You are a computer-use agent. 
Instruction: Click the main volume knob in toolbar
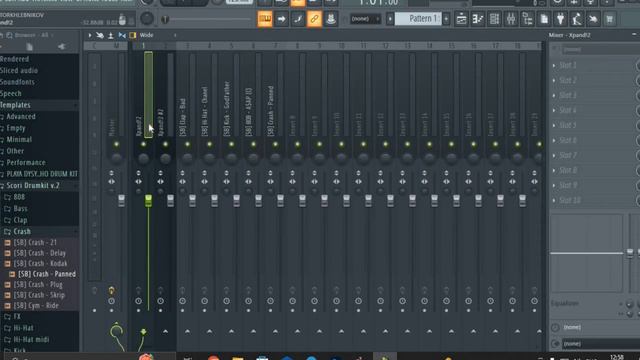147,19
